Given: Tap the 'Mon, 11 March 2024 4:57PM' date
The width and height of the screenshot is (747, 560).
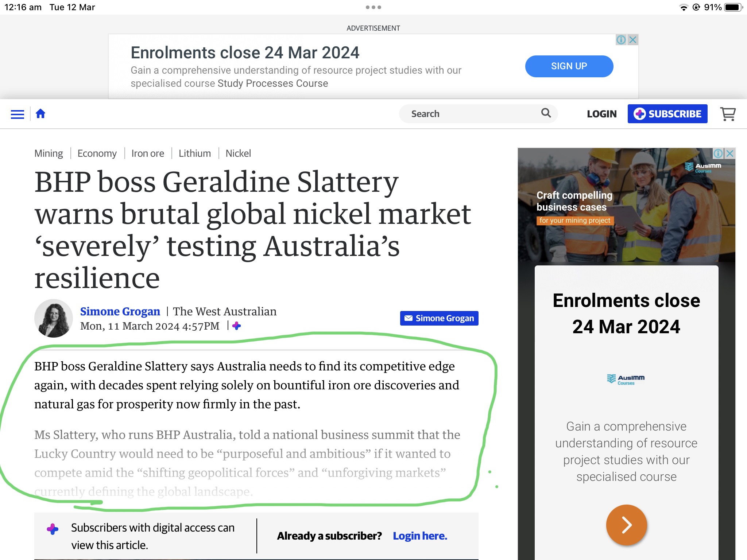Looking at the screenshot, I should 150,326.
